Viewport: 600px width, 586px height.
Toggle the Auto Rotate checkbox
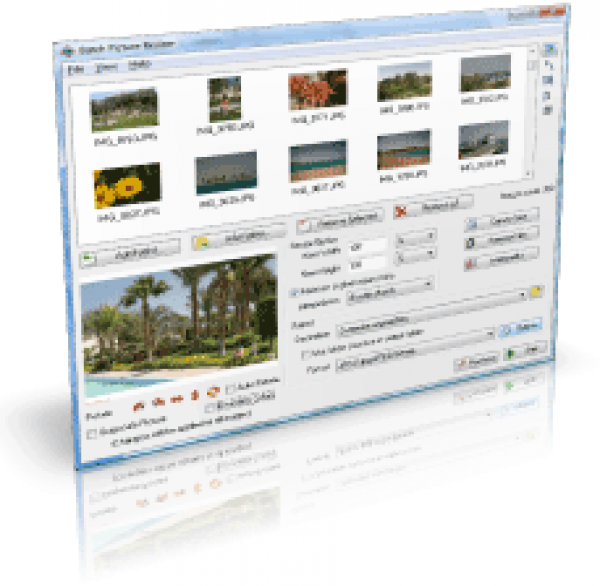[x=230, y=389]
